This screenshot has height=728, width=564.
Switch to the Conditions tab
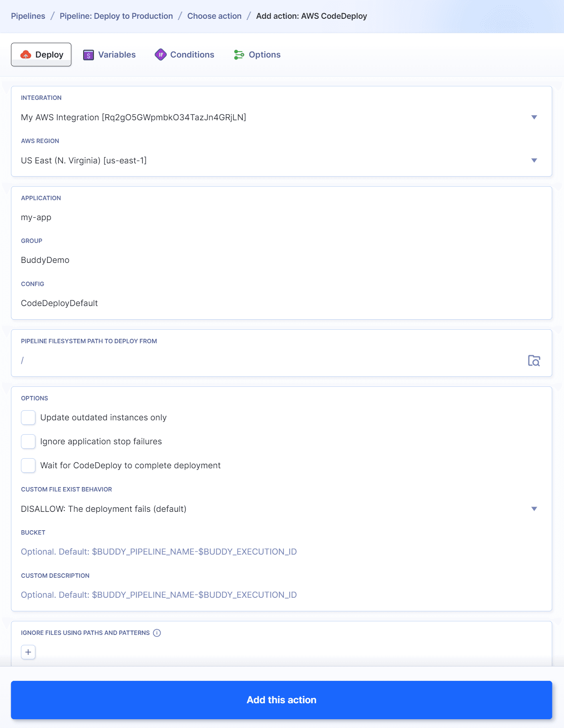pos(192,55)
